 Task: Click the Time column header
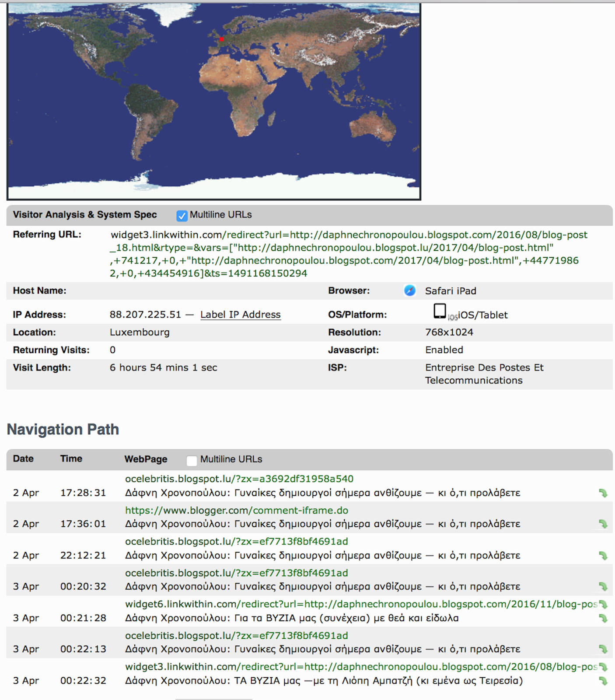(x=71, y=458)
